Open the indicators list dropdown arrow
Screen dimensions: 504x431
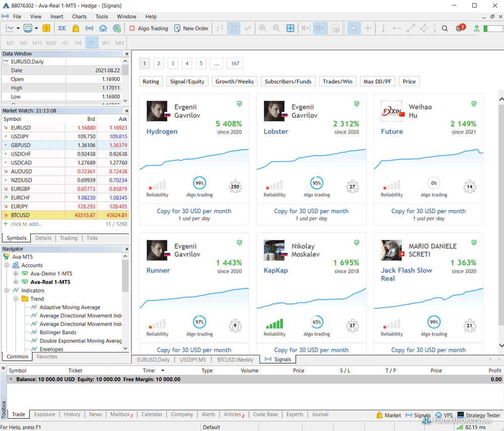[36, 28]
